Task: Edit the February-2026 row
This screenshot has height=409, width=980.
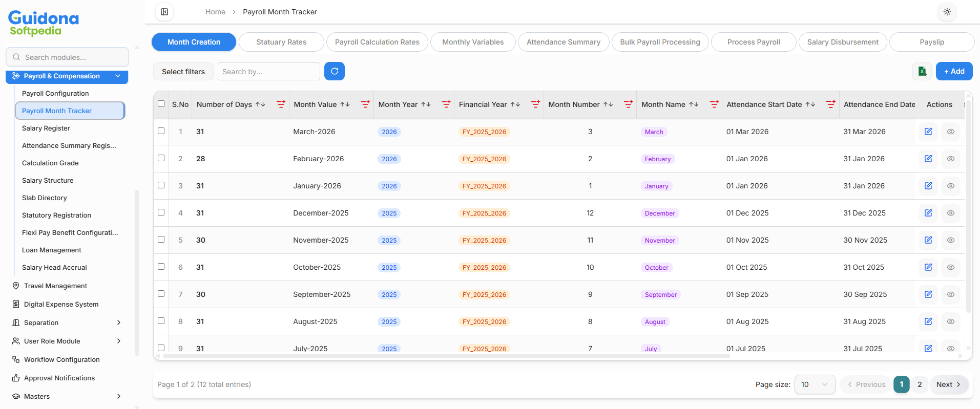Action: click(928, 159)
